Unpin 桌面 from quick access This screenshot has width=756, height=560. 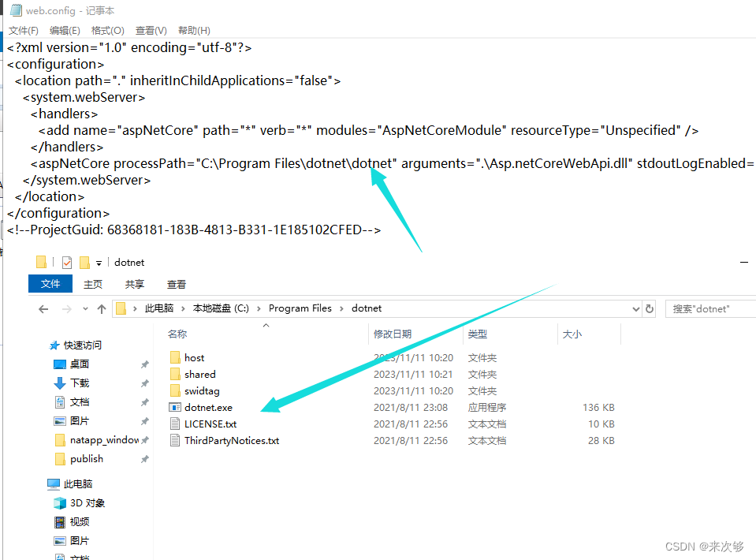tap(144, 364)
